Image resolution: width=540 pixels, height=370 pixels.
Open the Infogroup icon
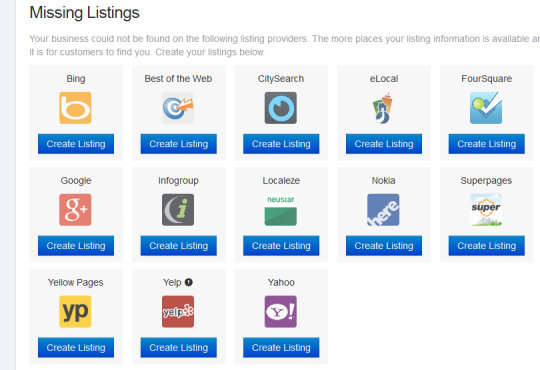point(178,210)
